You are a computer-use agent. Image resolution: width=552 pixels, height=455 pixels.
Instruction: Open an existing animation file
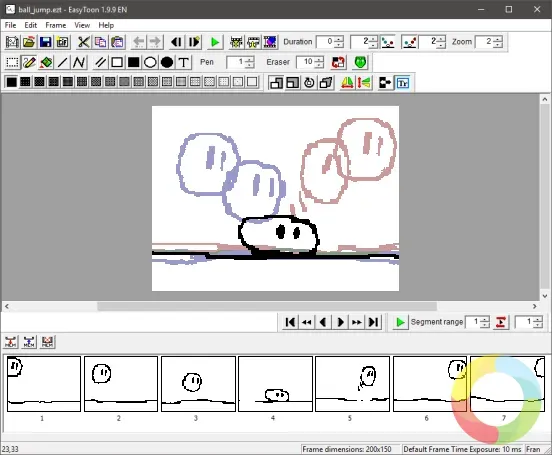pos(29,42)
